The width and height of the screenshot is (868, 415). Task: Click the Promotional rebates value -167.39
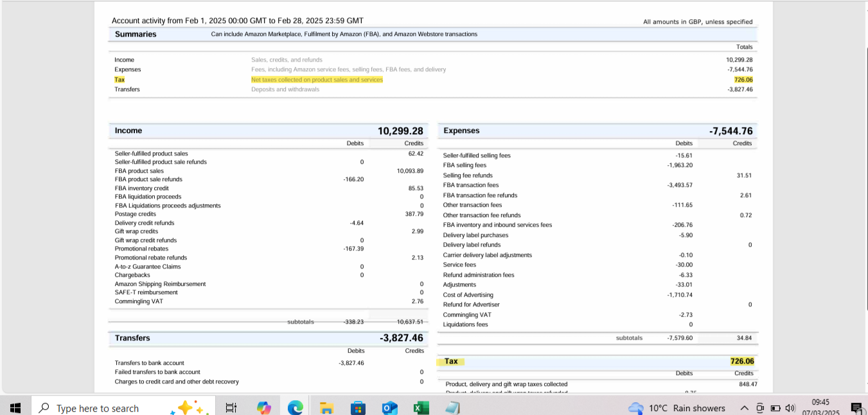[353, 249]
